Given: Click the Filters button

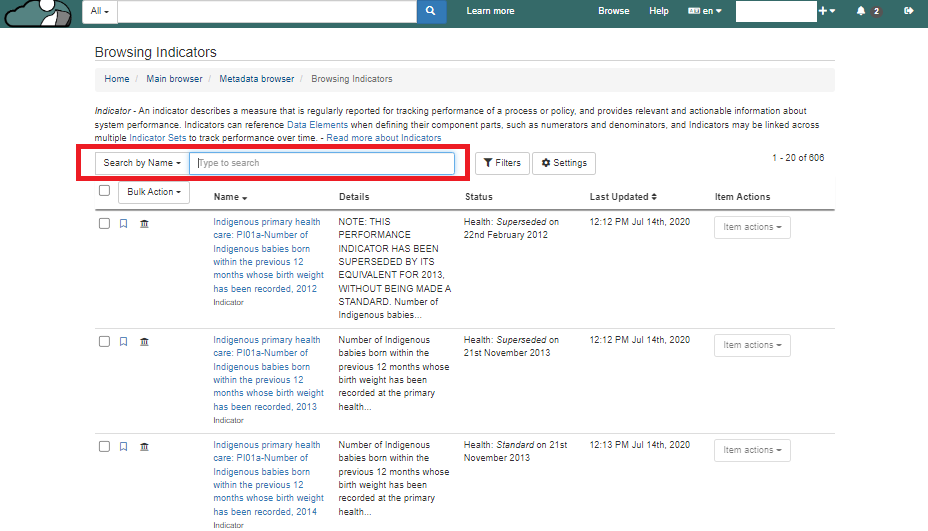Looking at the screenshot, I should click(502, 163).
